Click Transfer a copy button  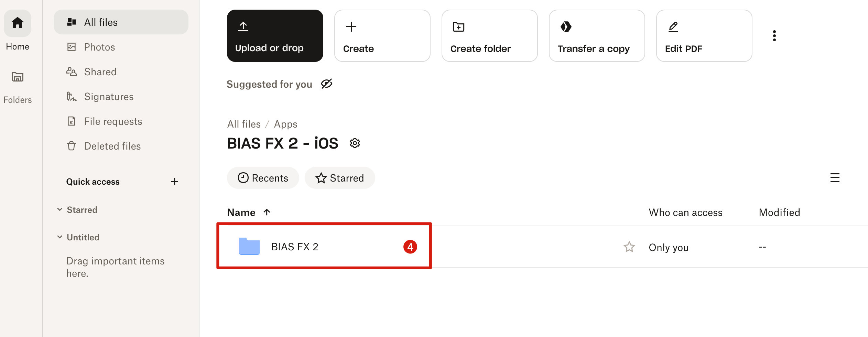pyautogui.click(x=597, y=36)
